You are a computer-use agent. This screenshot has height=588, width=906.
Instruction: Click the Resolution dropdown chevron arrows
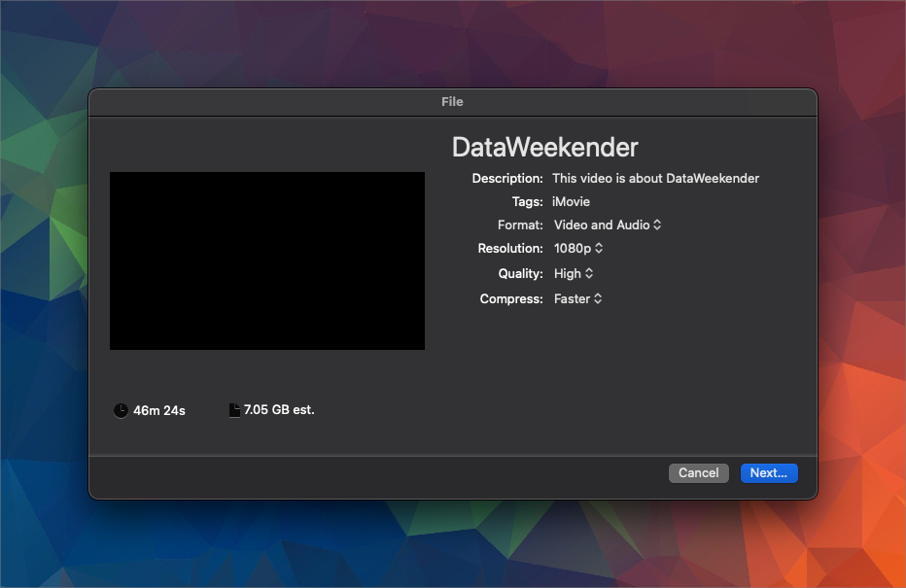(596, 248)
